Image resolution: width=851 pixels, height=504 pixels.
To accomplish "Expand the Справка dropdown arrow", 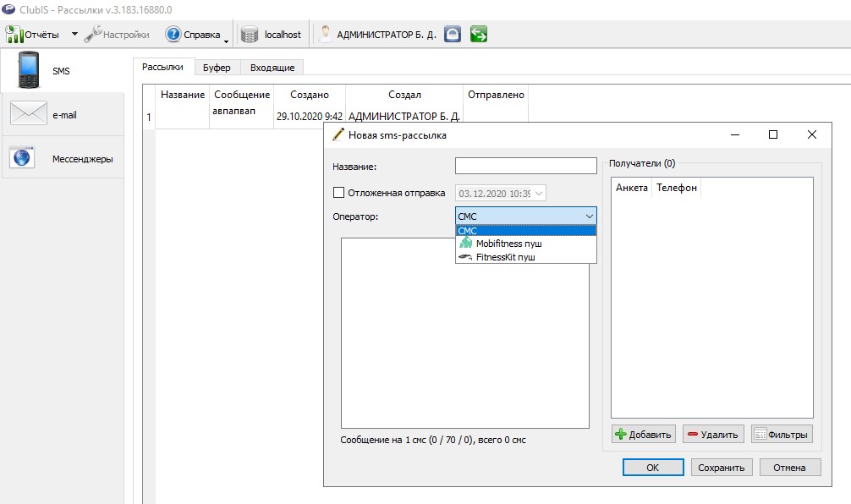I will (x=227, y=41).
